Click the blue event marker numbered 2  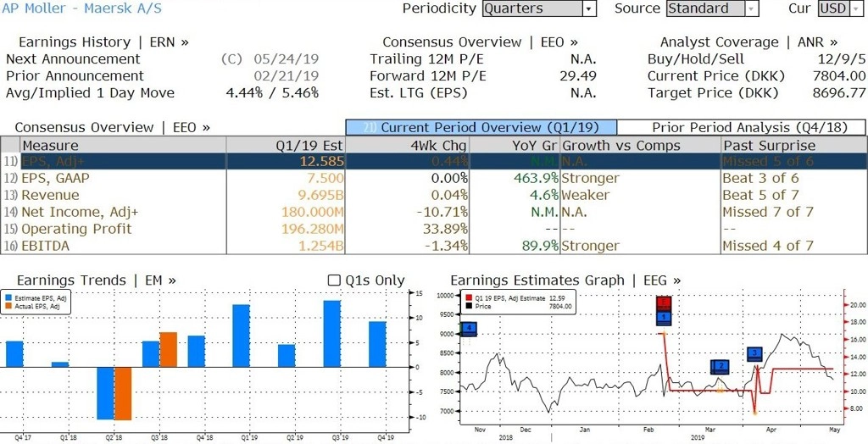pyautogui.click(x=720, y=367)
